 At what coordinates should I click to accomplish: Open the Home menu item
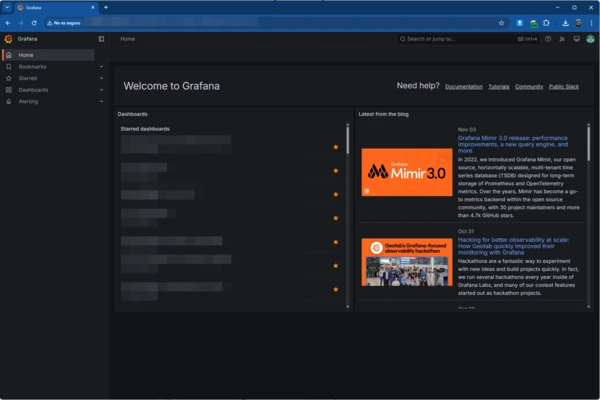point(48,55)
